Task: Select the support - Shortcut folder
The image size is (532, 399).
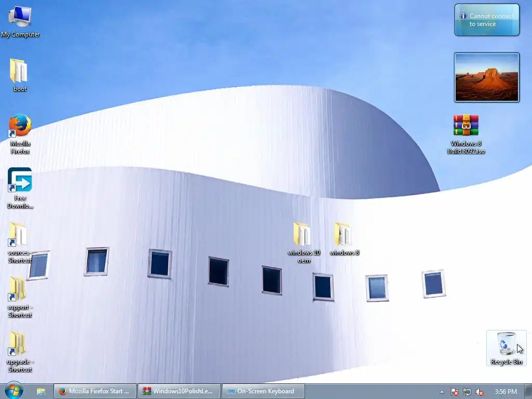Action: pos(20,298)
